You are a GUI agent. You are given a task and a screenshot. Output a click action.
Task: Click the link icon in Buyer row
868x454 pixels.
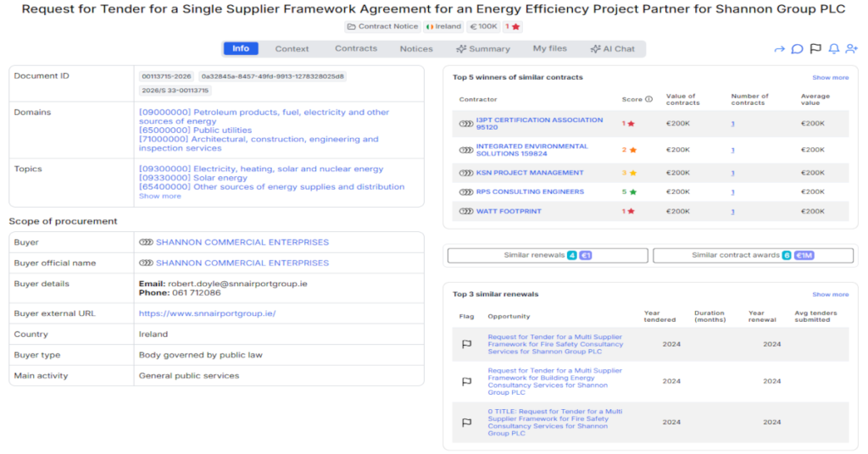point(146,242)
